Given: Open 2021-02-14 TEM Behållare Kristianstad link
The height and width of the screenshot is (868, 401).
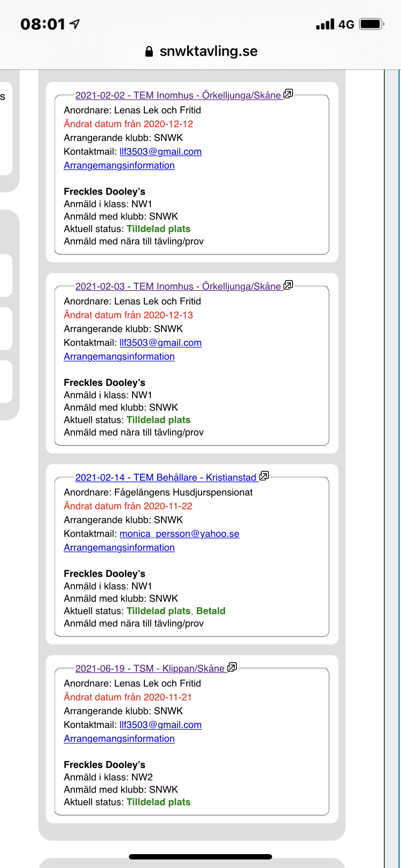Looking at the screenshot, I should [166, 477].
